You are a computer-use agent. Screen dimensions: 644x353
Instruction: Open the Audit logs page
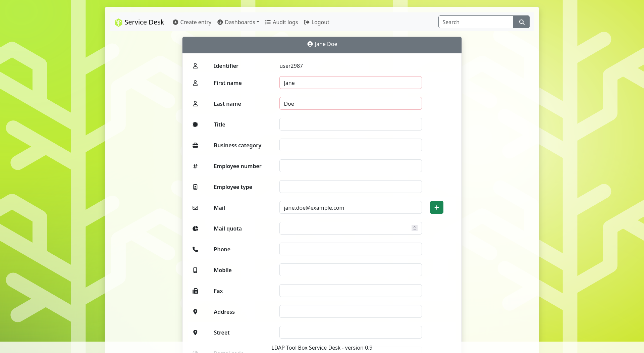[281, 22]
